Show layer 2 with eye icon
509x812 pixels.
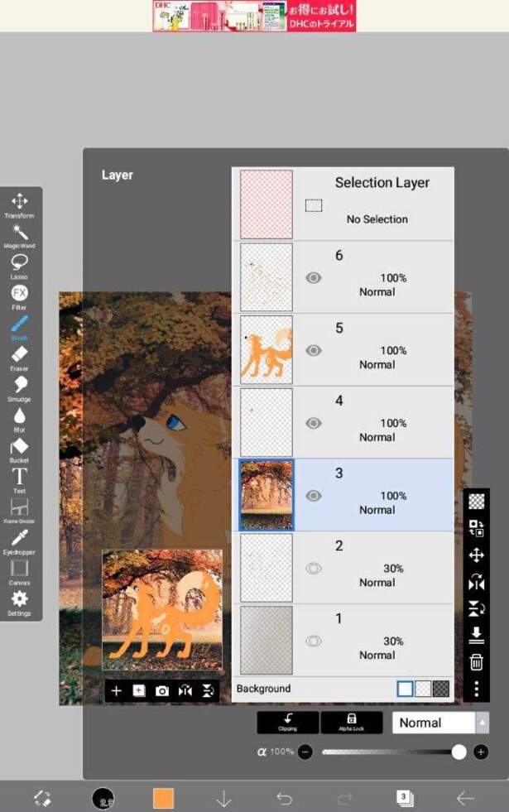click(314, 568)
